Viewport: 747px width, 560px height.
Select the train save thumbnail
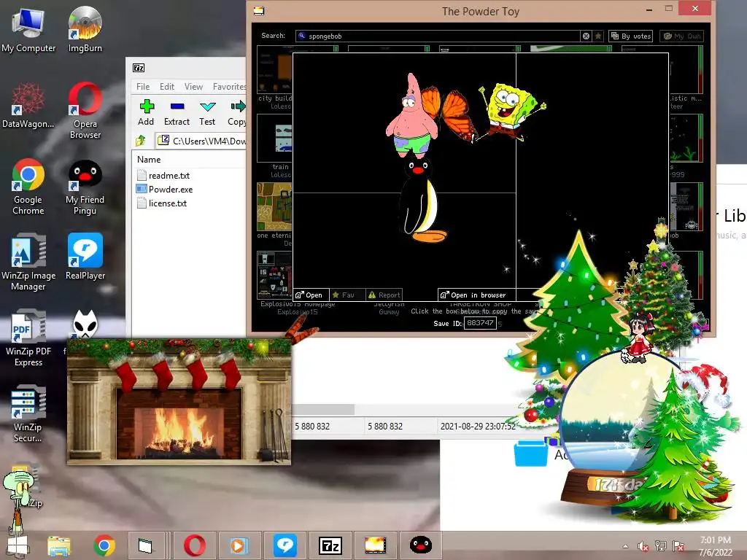[274, 139]
